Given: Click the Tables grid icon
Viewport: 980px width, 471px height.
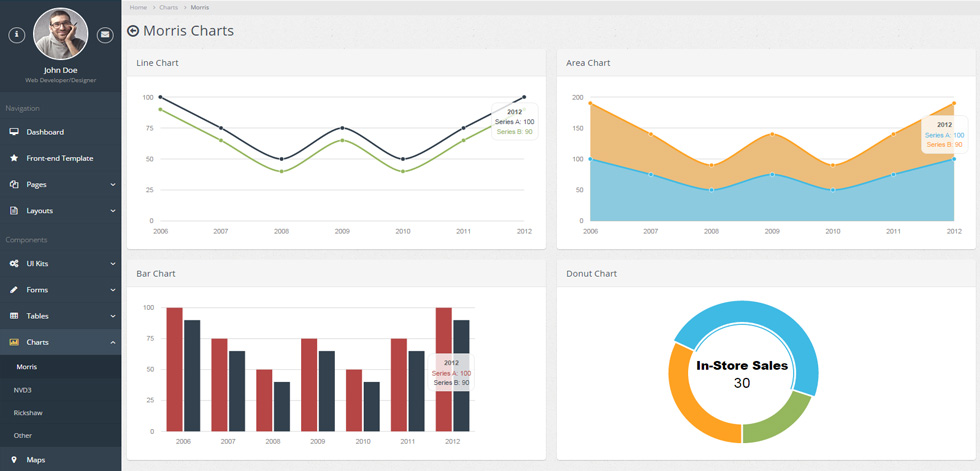Looking at the screenshot, I should tap(14, 316).
